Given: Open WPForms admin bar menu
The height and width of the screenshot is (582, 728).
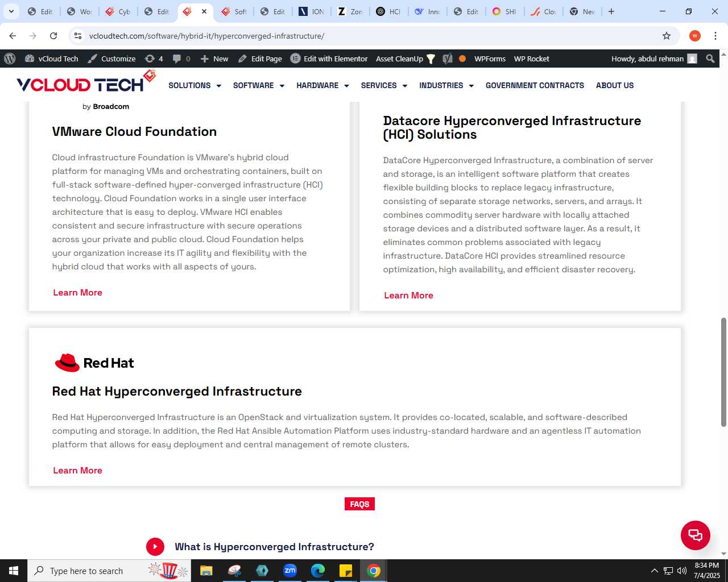Looking at the screenshot, I should [490, 59].
